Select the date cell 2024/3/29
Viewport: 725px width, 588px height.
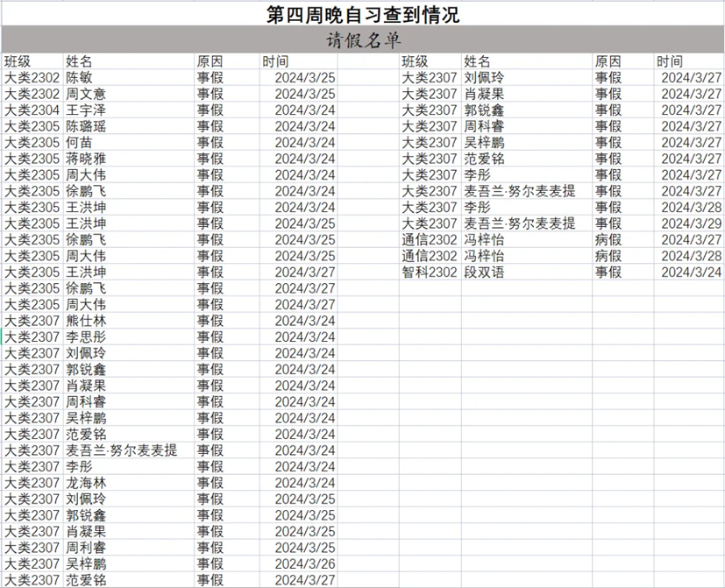[x=691, y=223]
